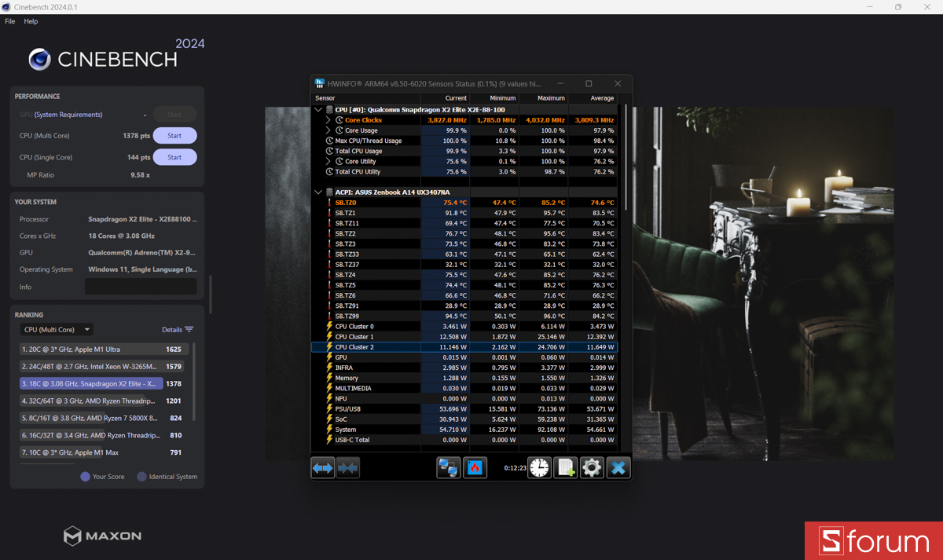943x560 pixels.
Task: Select the Apple M1 Max ranking entry
Action: [x=104, y=452]
